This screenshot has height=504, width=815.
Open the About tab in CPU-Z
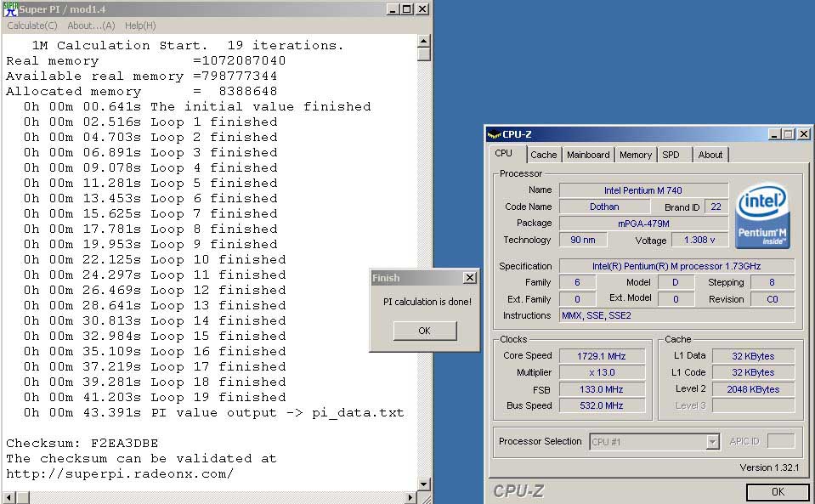click(x=710, y=155)
